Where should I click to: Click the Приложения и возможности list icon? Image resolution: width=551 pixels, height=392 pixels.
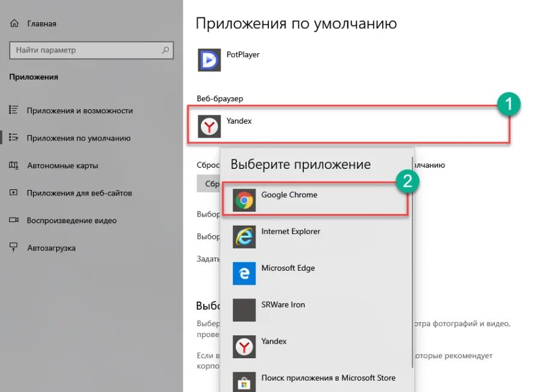(x=13, y=110)
